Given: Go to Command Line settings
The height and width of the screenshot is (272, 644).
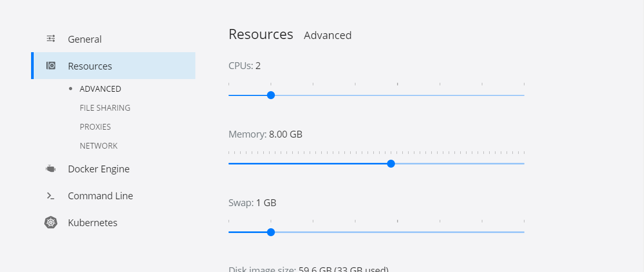Looking at the screenshot, I should (101, 196).
